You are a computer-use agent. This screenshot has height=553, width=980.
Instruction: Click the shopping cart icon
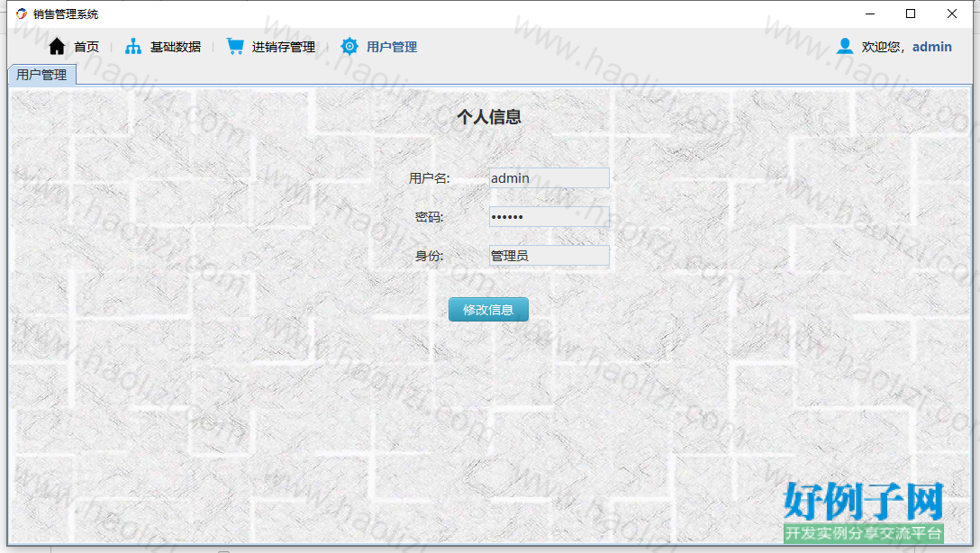click(235, 46)
